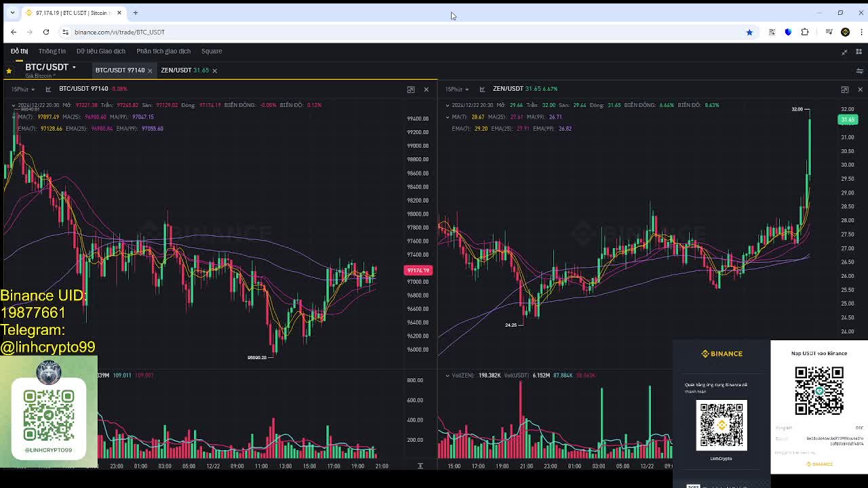Select the ZEN/USDT 31.65 chart tab
Screen dimensions: 868x488
click(184, 70)
